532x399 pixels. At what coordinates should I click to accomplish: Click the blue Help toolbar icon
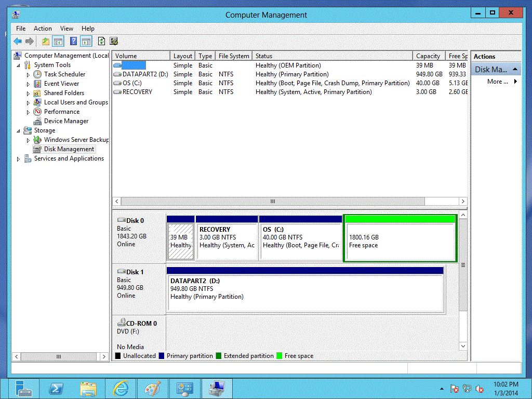coord(73,42)
